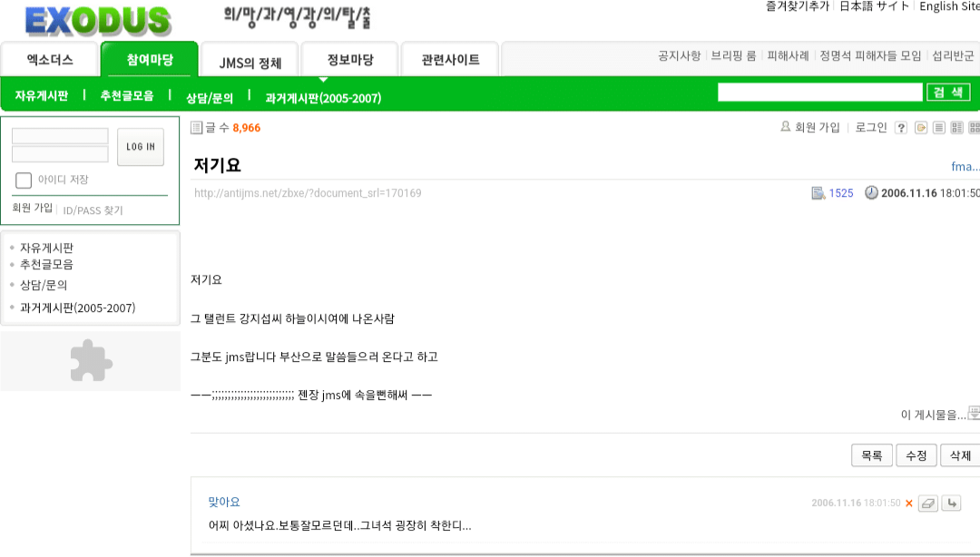980x557 pixels.
Task: Open the 공지사항 link
Action: pyautogui.click(x=680, y=55)
